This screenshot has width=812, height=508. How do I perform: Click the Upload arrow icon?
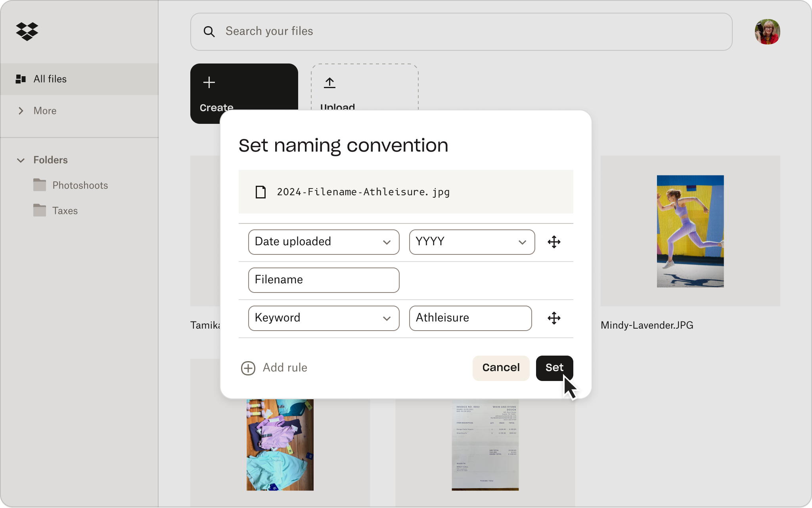(329, 83)
